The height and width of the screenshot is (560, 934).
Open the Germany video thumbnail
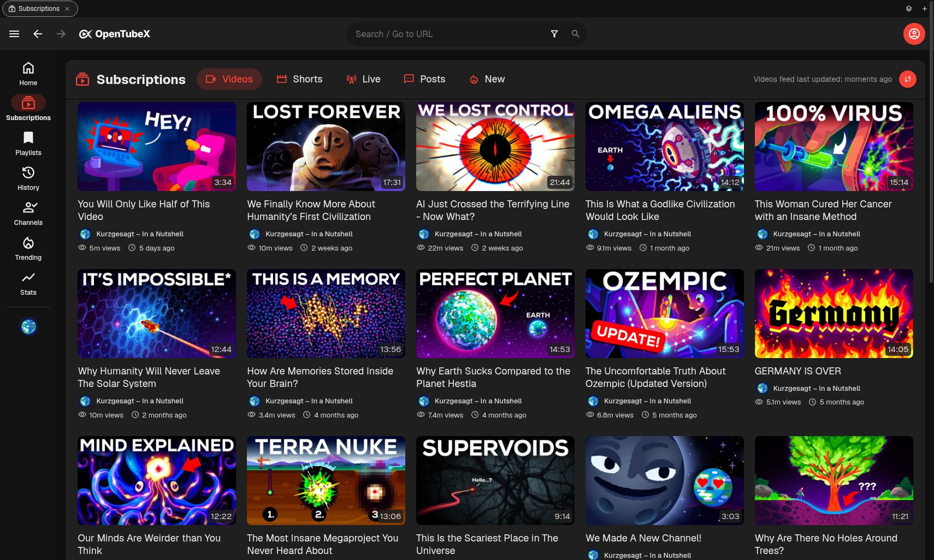coord(834,313)
